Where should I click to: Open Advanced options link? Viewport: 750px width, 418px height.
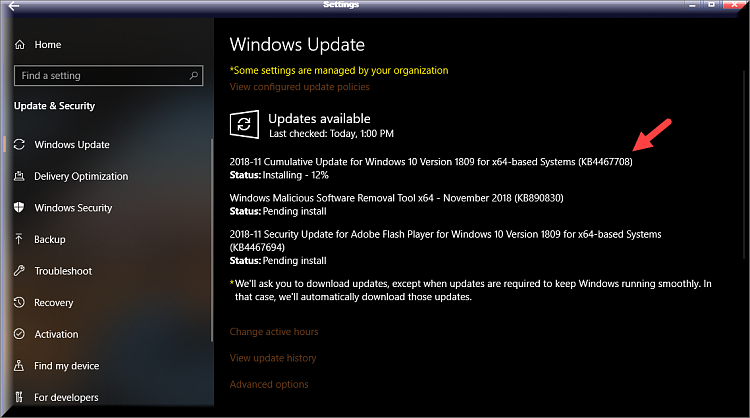[x=269, y=384]
